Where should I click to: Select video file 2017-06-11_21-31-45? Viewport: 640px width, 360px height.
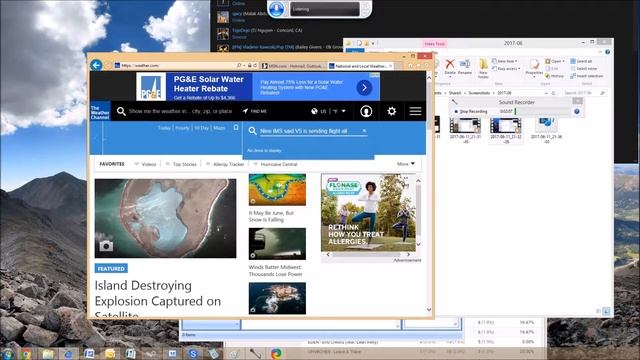[465, 131]
